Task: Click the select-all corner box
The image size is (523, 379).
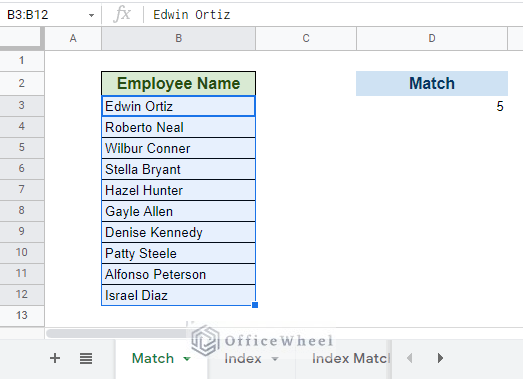Action: (x=22, y=38)
